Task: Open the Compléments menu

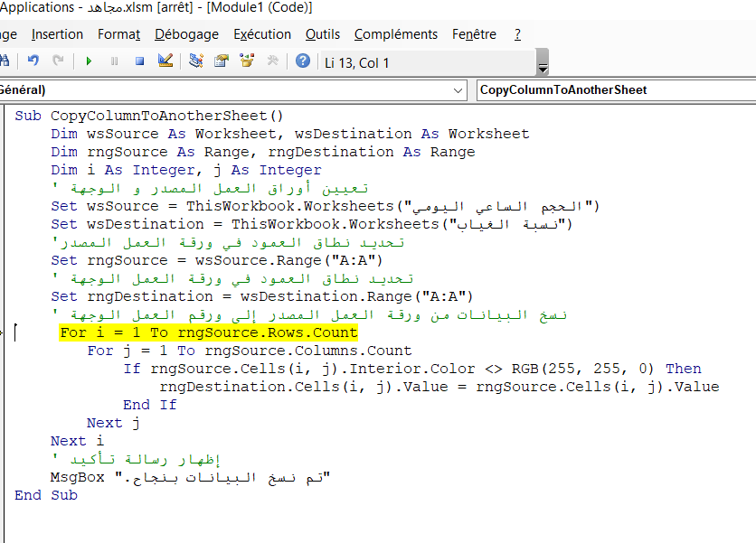Action: pos(396,34)
